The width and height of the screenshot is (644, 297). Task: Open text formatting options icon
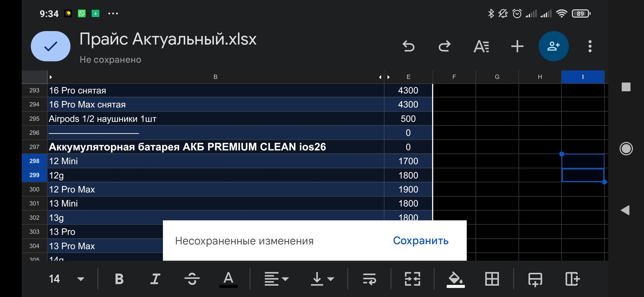[481, 47]
